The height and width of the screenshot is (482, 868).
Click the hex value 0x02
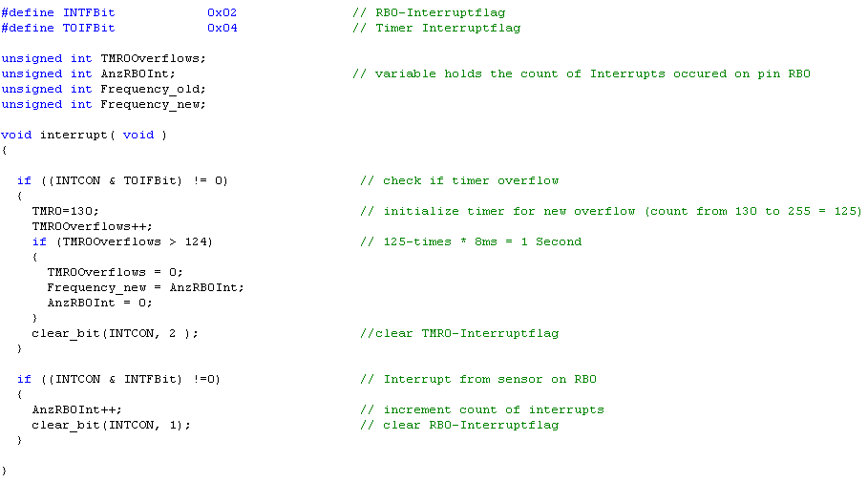coord(222,12)
